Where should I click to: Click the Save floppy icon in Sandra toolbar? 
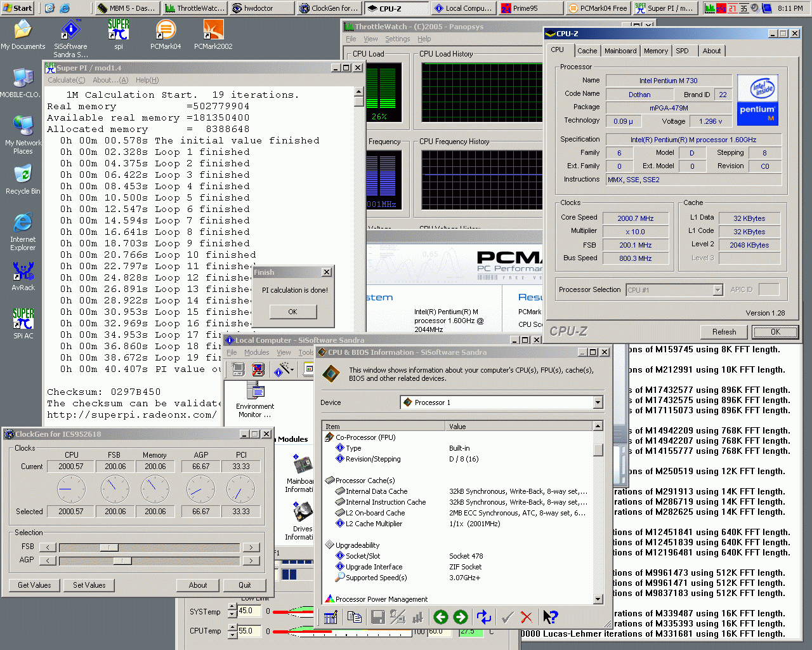point(377,617)
